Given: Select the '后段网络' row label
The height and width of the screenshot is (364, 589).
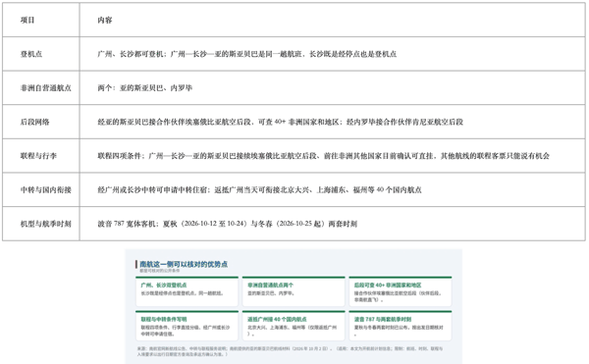Looking at the screenshot, I should point(41,122).
